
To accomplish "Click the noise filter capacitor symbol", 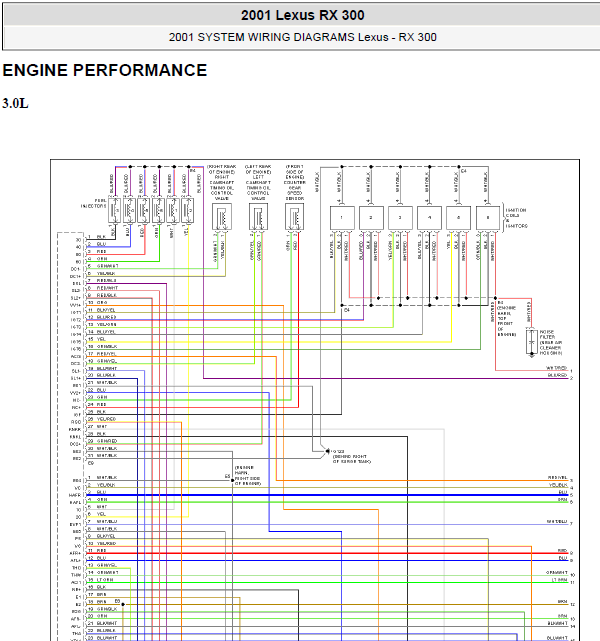I will [531, 342].
